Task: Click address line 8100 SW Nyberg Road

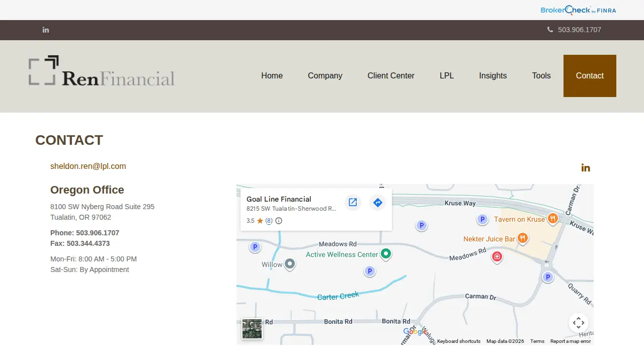Action: [102, 207]
